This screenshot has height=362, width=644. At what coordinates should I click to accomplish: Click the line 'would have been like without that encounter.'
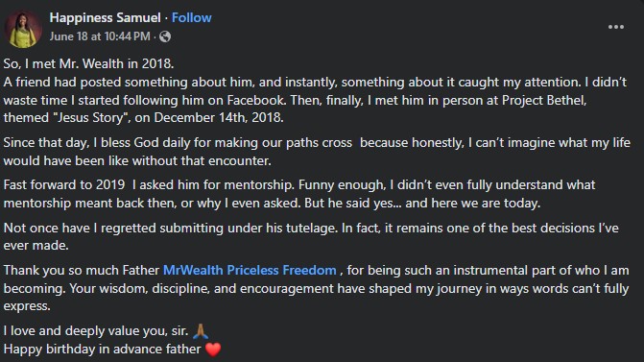click(137, 160)
